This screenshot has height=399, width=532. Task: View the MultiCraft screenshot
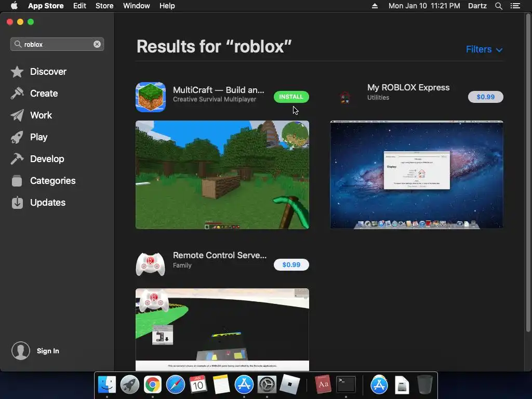[222, 175]
